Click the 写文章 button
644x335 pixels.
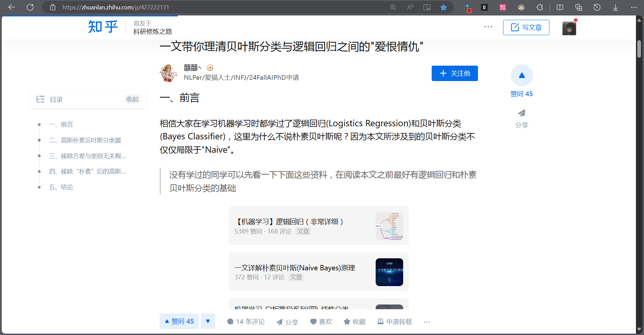coord(526,27)
